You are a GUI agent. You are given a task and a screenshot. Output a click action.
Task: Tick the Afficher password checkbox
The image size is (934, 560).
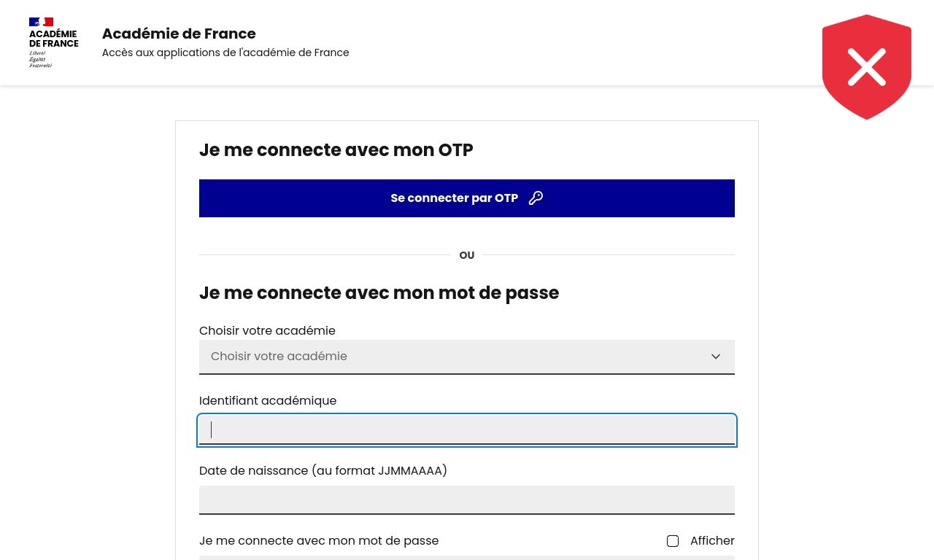tap(673, 541)
